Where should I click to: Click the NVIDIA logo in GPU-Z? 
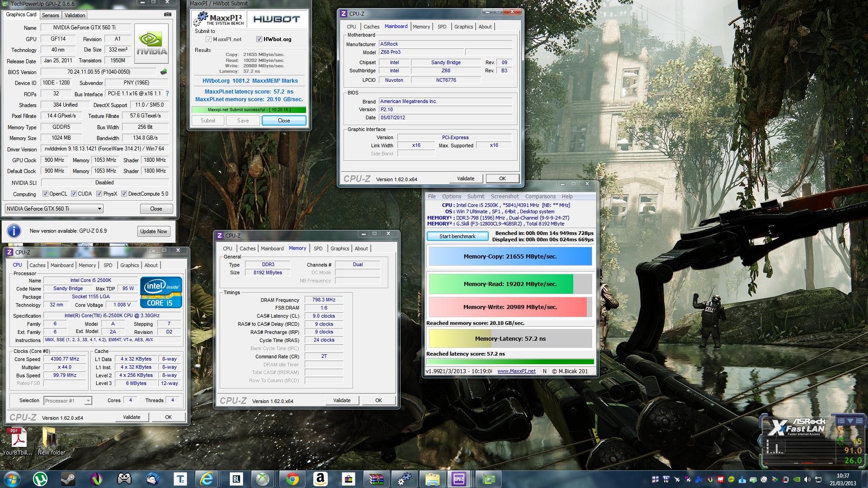(152, 43)
